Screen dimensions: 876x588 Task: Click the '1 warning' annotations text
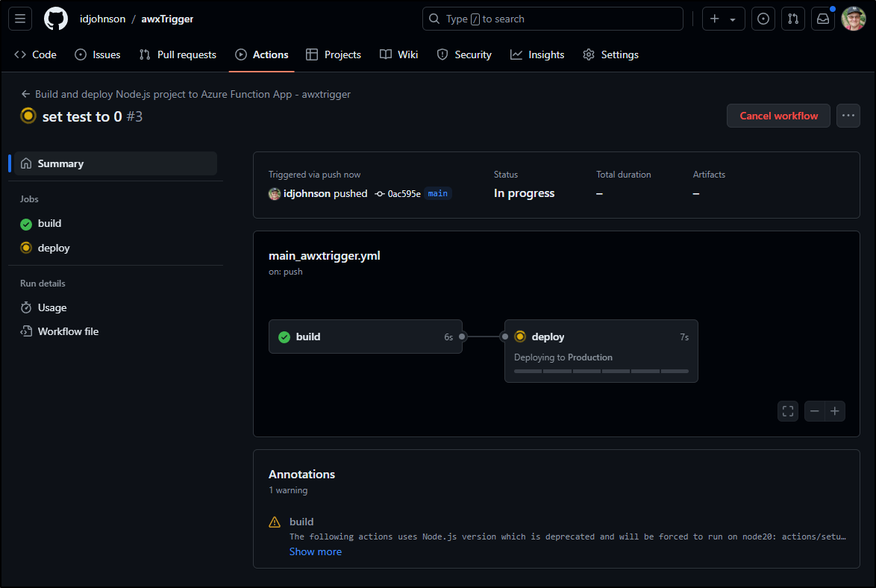(x=288, y=490)
